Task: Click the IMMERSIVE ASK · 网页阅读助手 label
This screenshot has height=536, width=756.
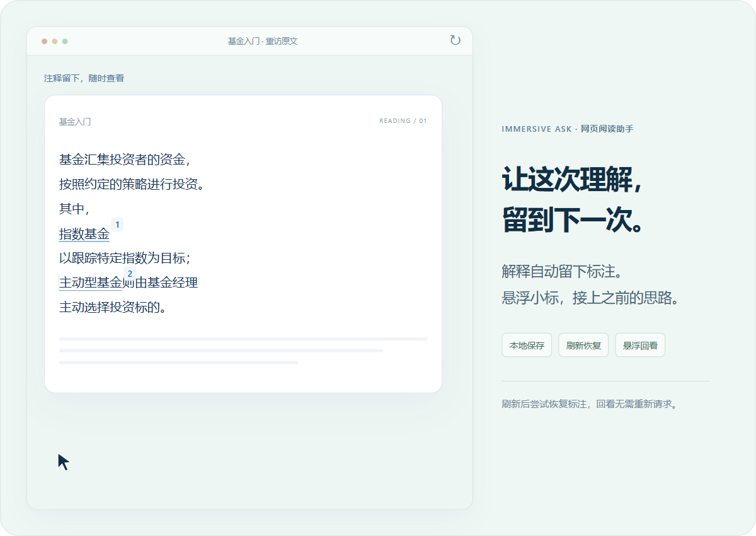Action: tap(568, 129)
